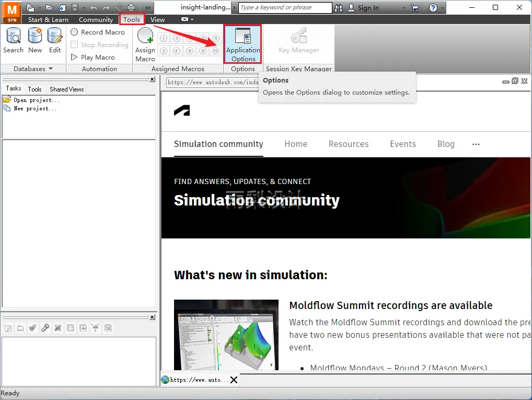Click the blue Help question mark icon
Viewport: 532px width, 400px height.
point(433,8)
